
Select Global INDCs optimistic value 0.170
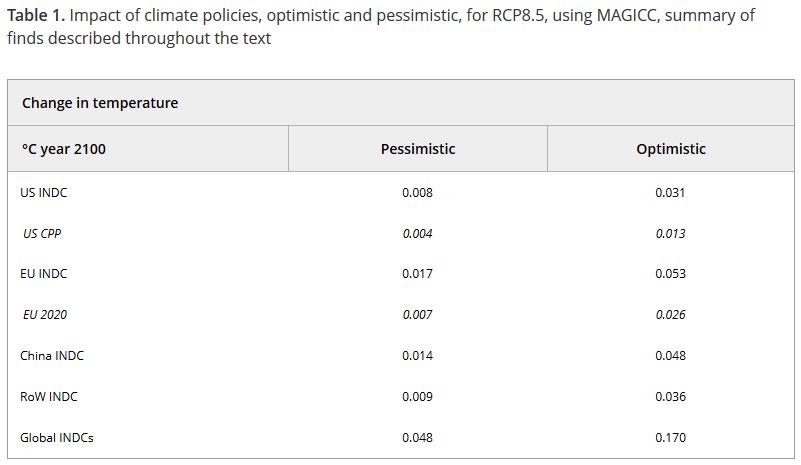click(x=670, y=437)
